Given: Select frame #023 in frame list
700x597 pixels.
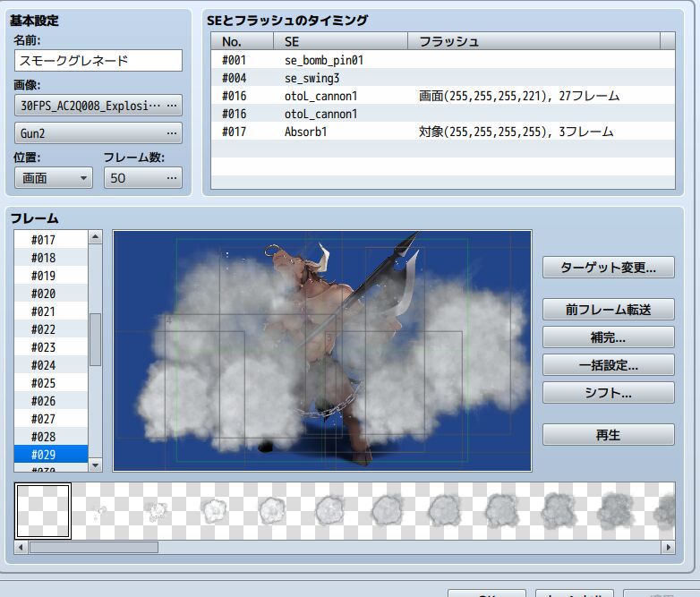Looking at the screenshot, I should point(51,347).
